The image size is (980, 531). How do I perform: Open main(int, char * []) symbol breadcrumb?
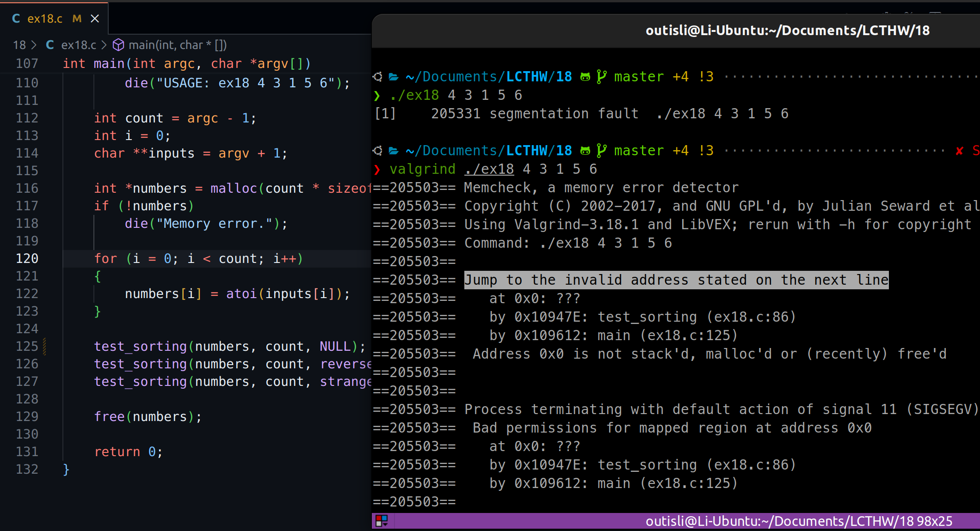[178, 45]
